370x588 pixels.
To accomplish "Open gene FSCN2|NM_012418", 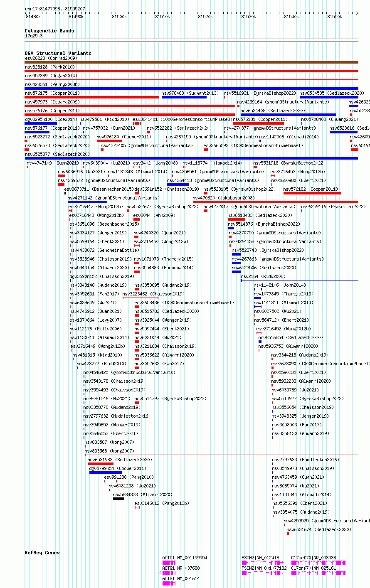I will pos(261,558).
